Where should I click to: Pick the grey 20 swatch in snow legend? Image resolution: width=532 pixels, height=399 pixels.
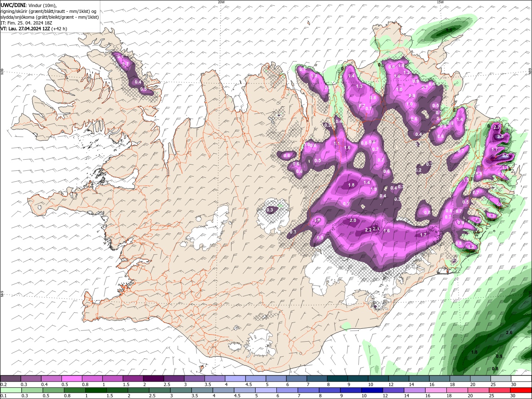click(x=480, y=379)
